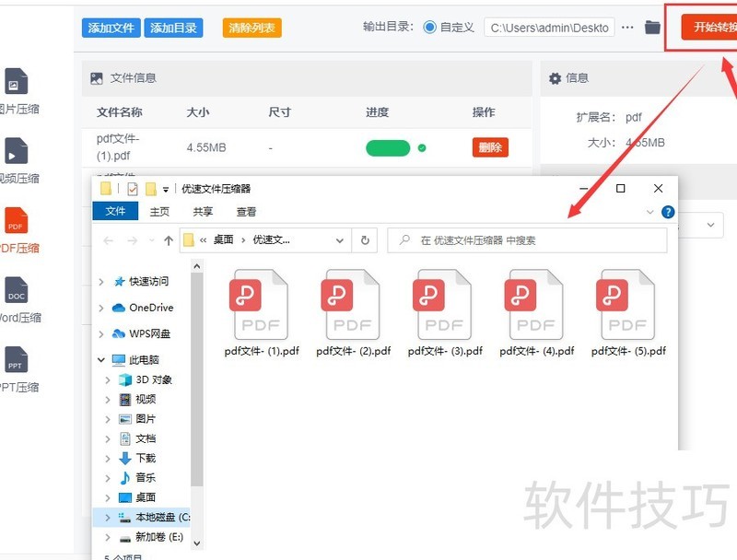Collapse the Explorer ribbon with the chevron
This screenshot has width=737, height=560.
coord(650,211)
